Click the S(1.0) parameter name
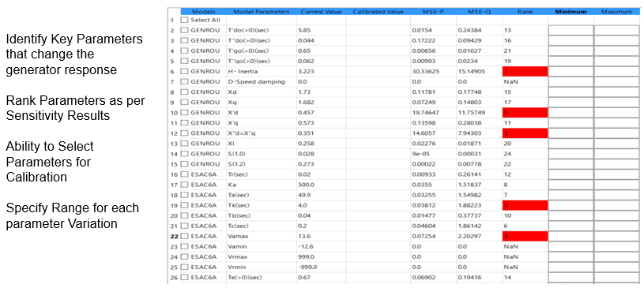 pos(236,154)
